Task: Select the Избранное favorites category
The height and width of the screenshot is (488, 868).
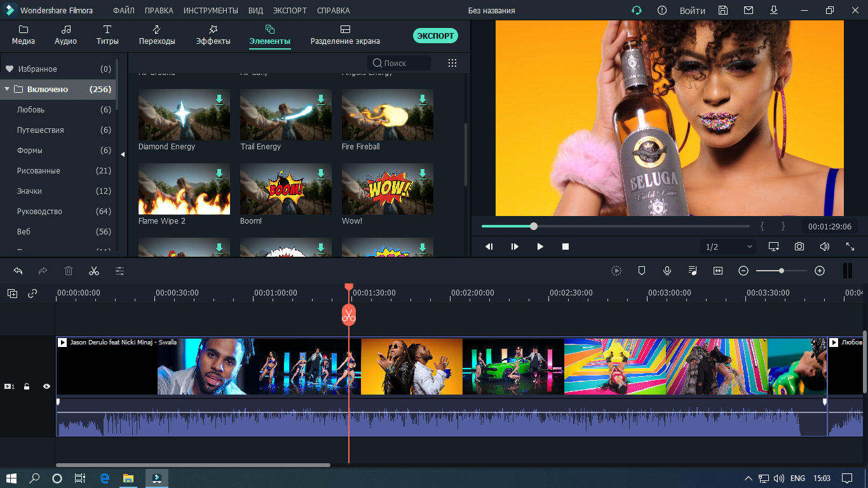Action: pos(58,69)
